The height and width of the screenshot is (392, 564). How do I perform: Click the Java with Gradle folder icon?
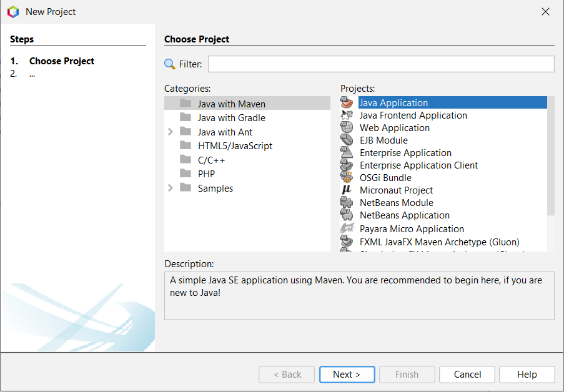pyautogui.click(x=186, y=117)
